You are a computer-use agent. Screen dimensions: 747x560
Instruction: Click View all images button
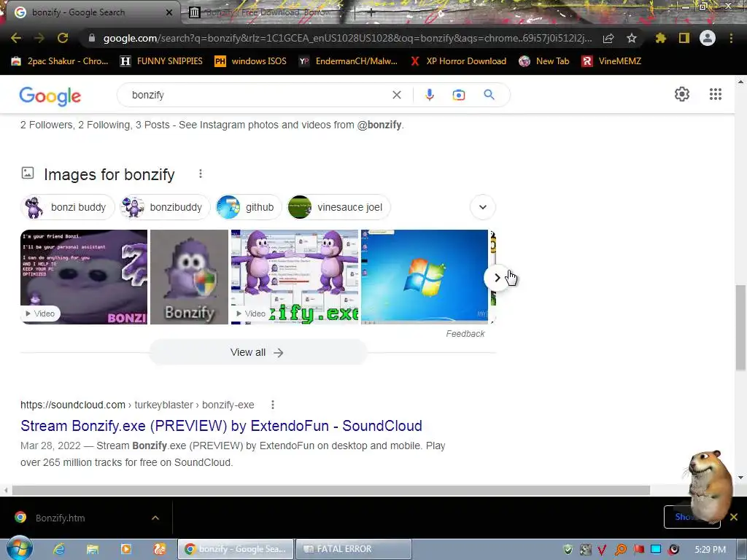[x=258, y=352]
